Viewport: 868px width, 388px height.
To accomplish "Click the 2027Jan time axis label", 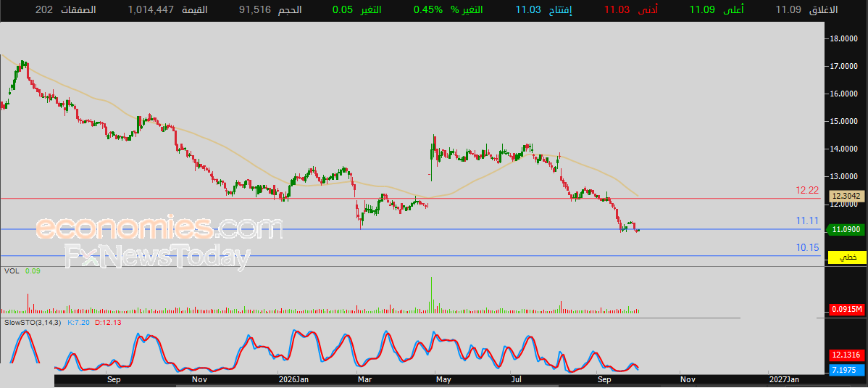I will pos(783,380).
